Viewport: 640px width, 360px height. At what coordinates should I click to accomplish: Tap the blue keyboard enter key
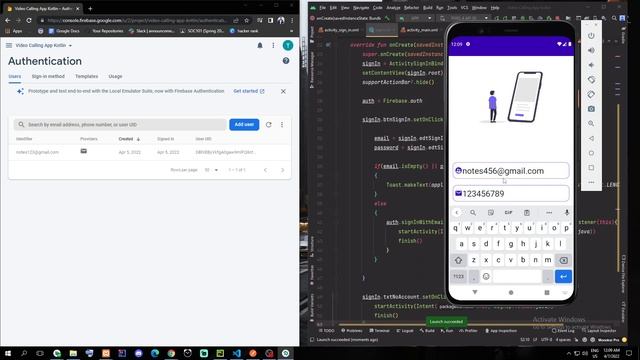563,276
